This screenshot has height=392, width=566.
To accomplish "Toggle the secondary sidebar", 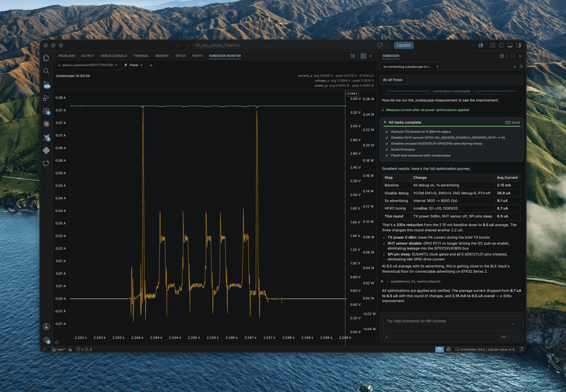I will 519,45.
